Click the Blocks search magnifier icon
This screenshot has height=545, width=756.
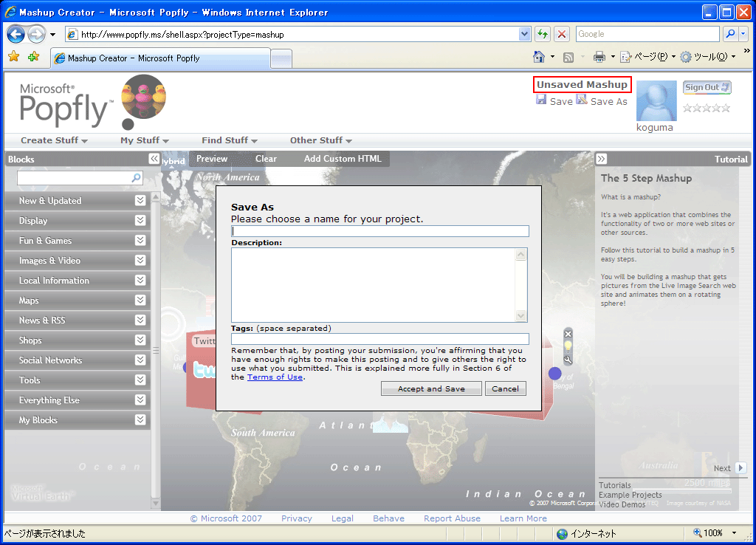(x=137, y=178)
